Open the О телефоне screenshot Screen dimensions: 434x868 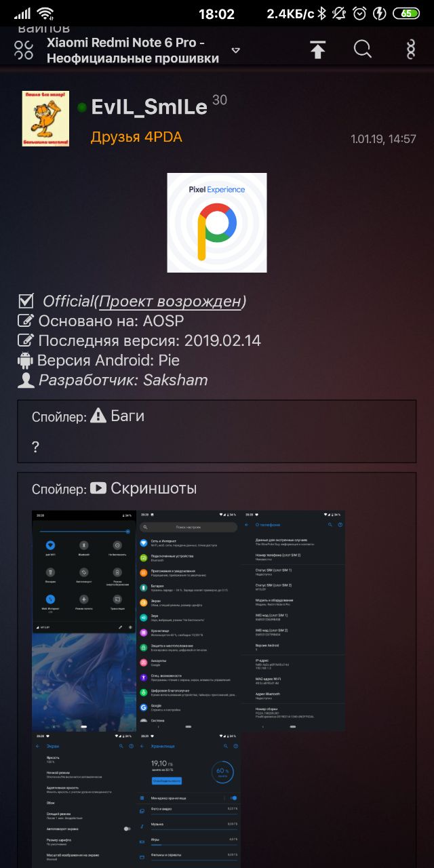pos(293,620)
